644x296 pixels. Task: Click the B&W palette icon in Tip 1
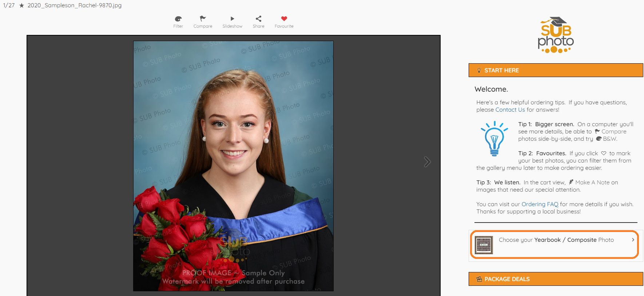pyautogui.click(x=599, y=139)
